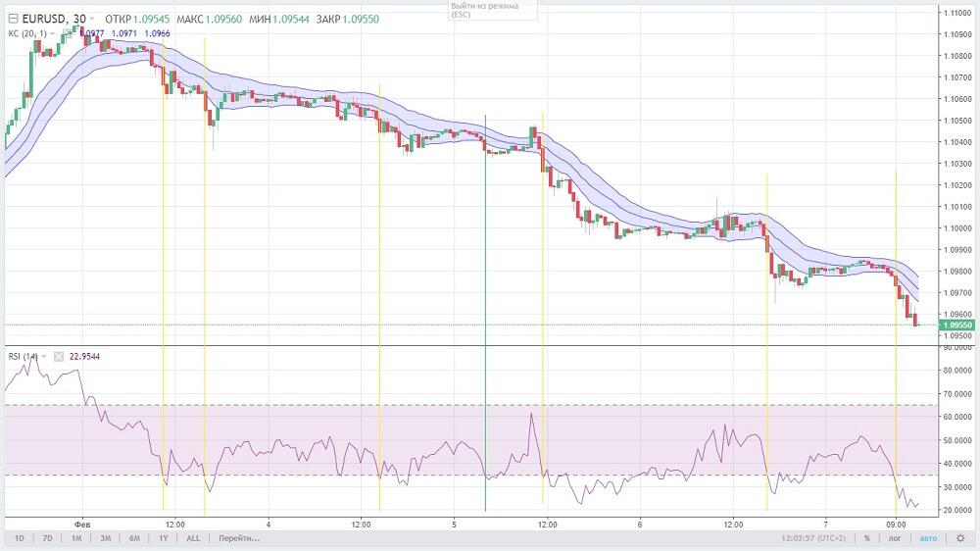This screenshot has width=980, height=551.
Task: Toggle auto scale "авто"
Action: click(x=928, y=538)
